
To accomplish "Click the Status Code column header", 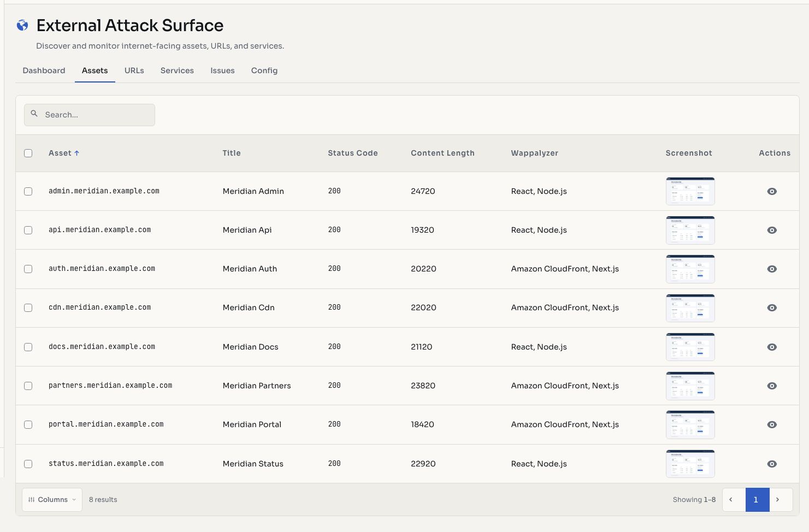I will point(353,153).
